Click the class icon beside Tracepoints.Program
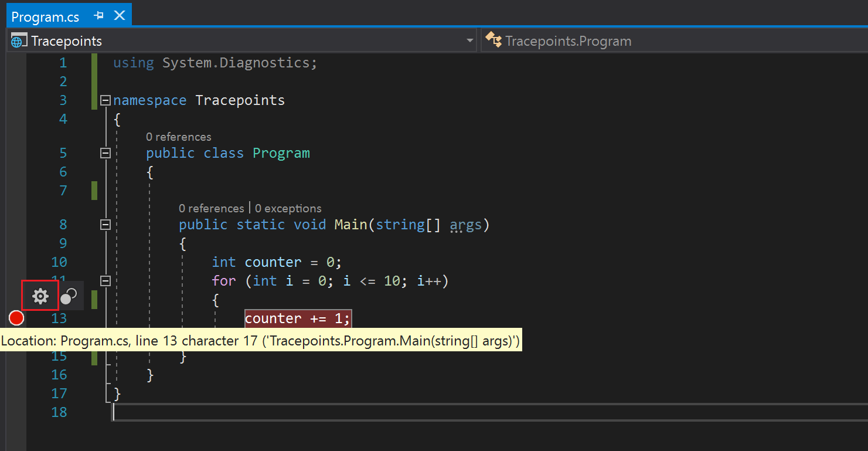Image resolution: width=868 pixels, height=451 pixels. tap(493, 40)
